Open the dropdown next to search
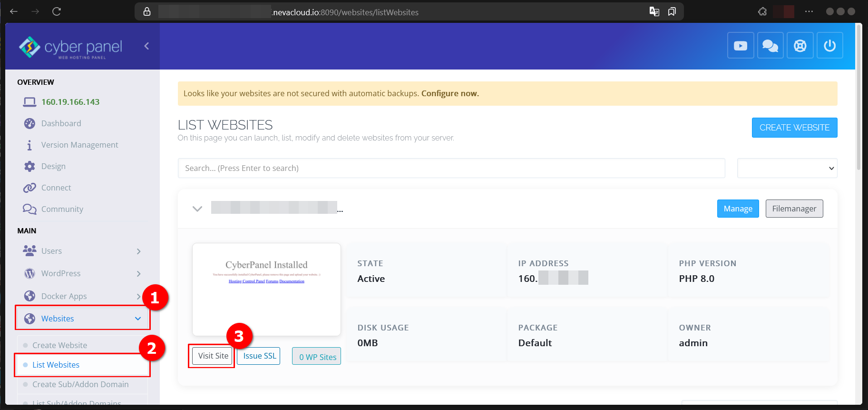The width and height of the screenshot is (868, 410). click(787, 168)
